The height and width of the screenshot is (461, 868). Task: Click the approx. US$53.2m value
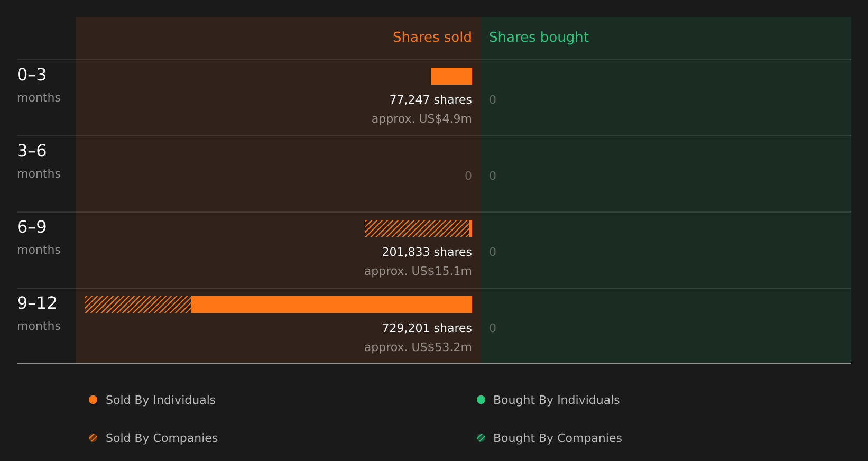[x=418, y=347]
